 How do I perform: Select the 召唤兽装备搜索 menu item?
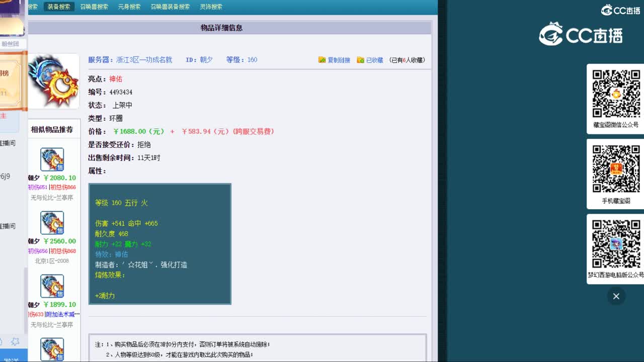coord(169,7)
